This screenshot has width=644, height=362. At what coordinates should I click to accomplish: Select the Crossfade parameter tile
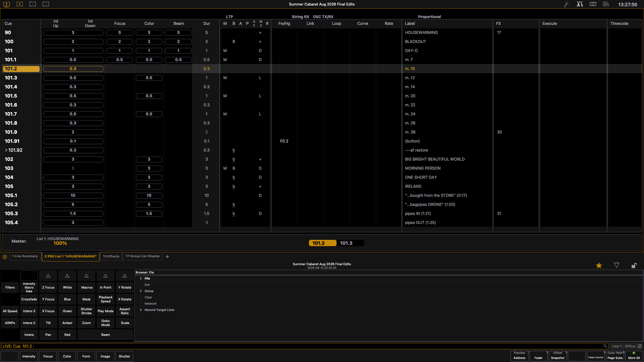click(x=29, y=299)
